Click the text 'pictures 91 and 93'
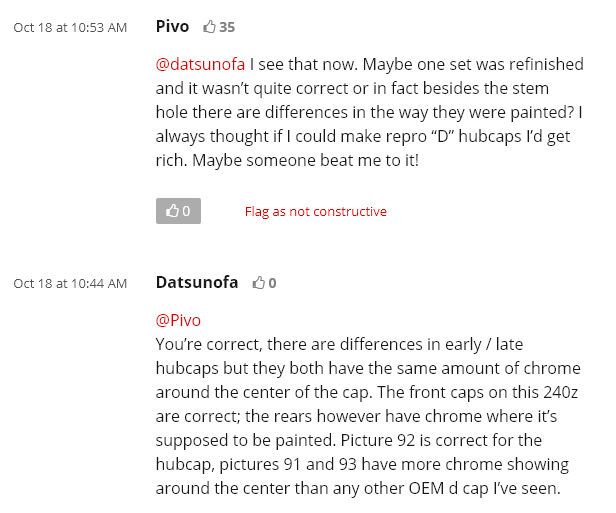Image resolution: width=616 pixels, height=513 pixels. tap(288, 464)
